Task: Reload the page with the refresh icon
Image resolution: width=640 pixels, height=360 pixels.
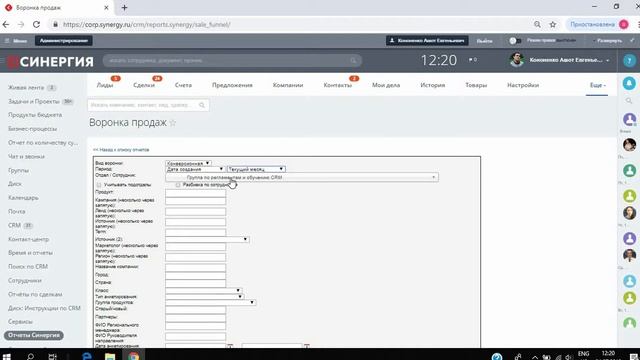Action: click(x=36, y=24)
